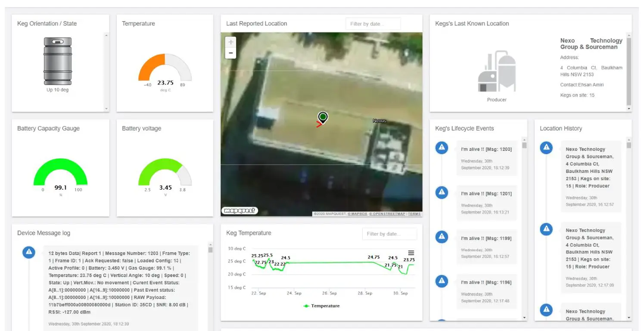Click the alert icon on the first Location History entry
The image size is (644, 331).
click(x=546, y=147)
